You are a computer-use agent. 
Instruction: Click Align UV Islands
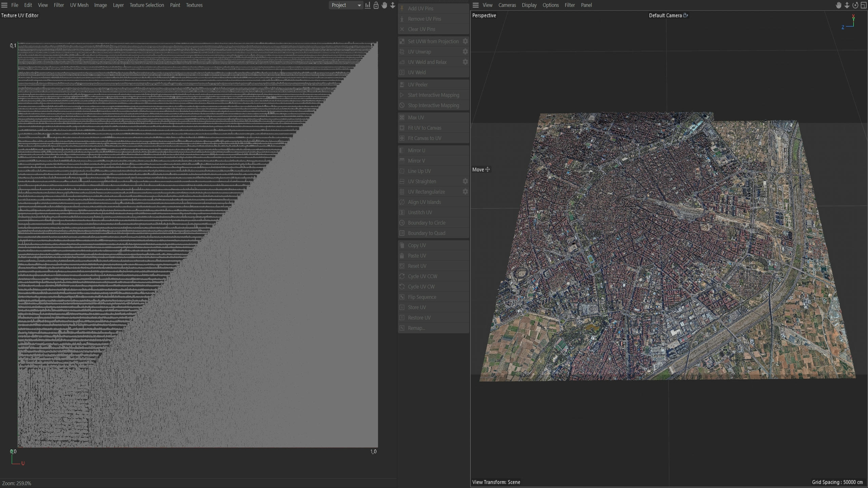[433, 202]
